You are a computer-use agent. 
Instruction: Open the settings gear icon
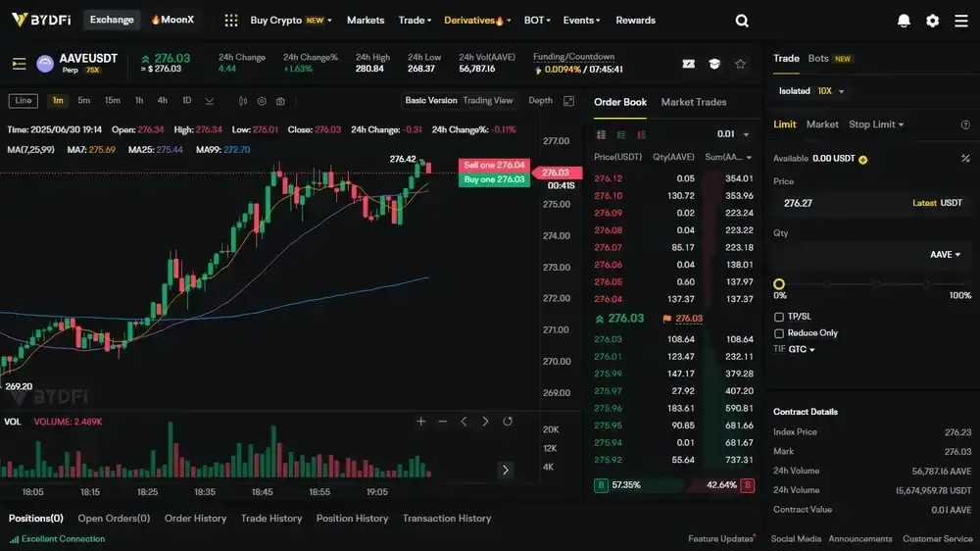(x=933, y=21)
